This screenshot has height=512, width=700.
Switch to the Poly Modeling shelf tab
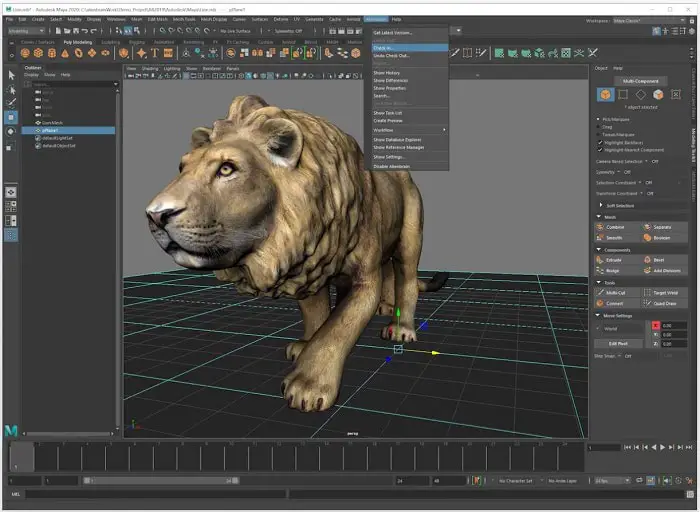pyautogui.click(x=78, y=42)
